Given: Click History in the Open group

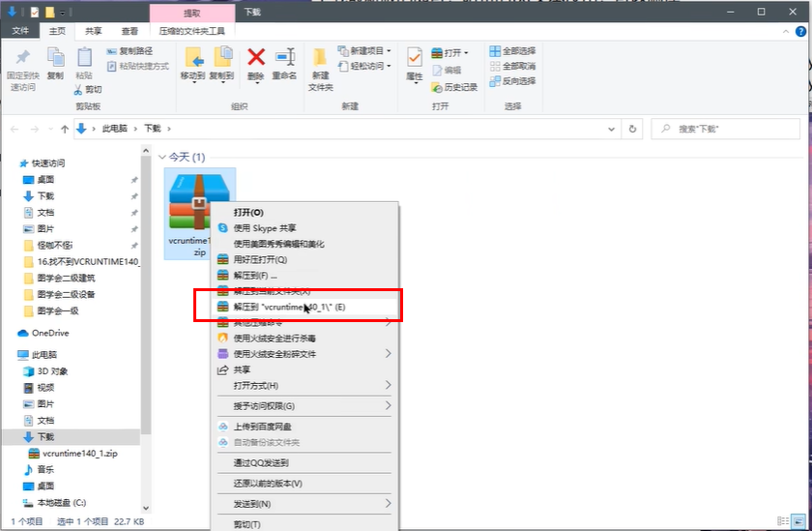Looking at the screenshot, I should pos(454,87).
